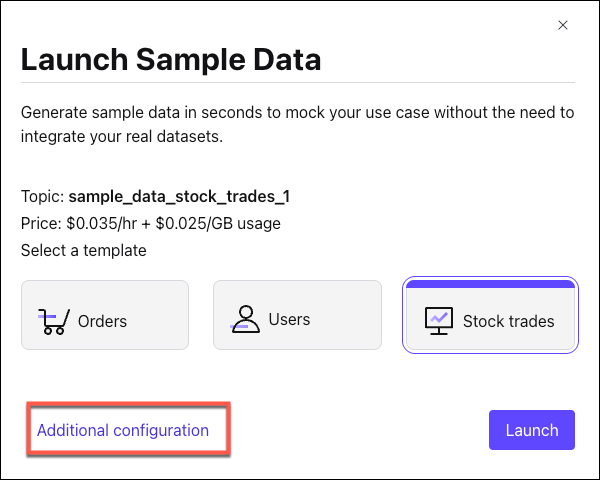The width and height of the screenshot is (600, 480).
Task: Click the Launch Sample Data heading
Action: coord(171,59)
